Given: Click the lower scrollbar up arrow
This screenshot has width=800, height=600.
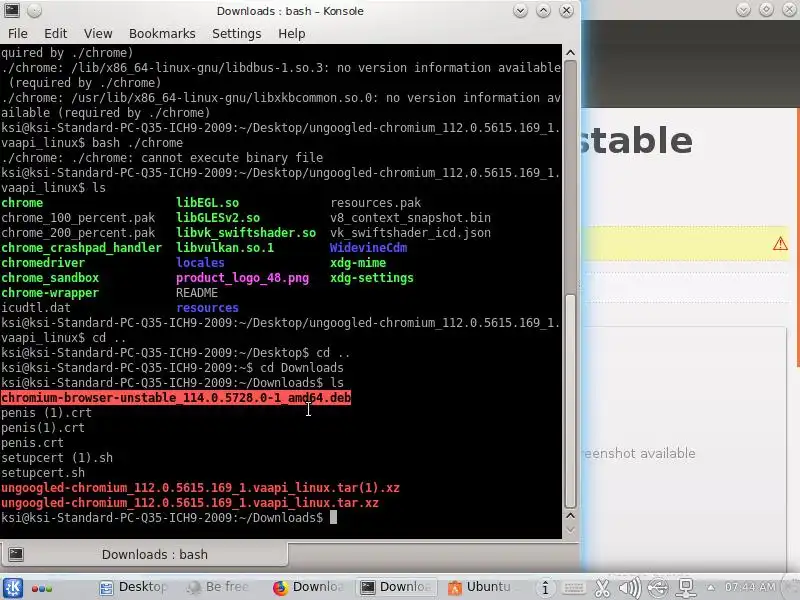Looking at the screenshot, I should point(570,515).
